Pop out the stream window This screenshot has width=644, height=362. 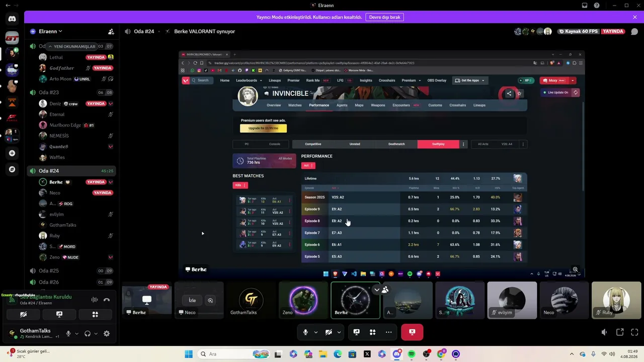[620, 332]
